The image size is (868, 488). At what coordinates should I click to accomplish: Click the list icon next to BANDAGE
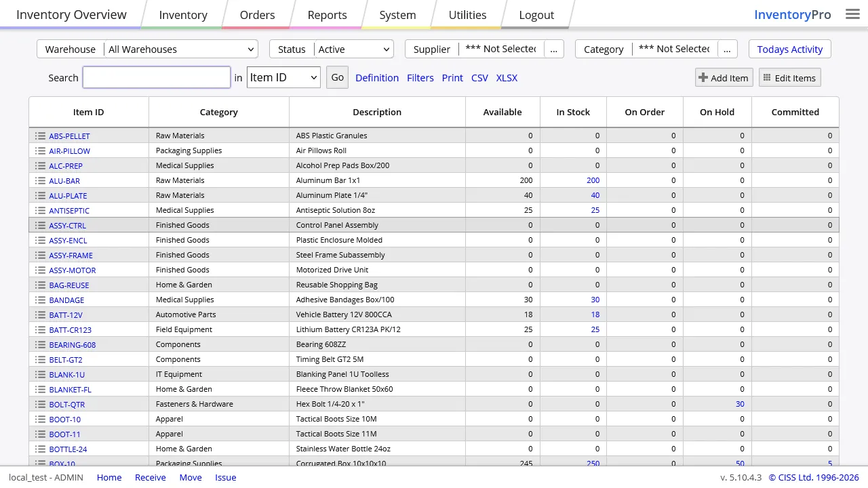click(x=40, y=300)
